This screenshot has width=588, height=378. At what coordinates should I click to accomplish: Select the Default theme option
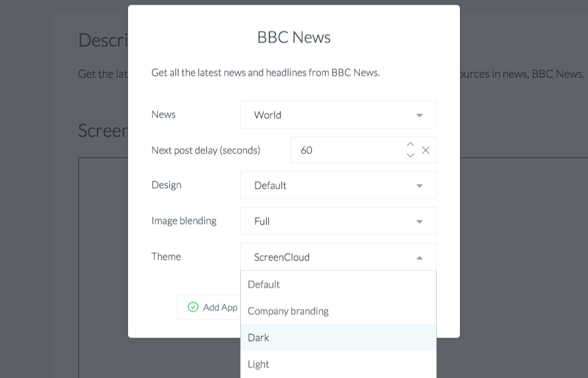(x=338, y=284)
